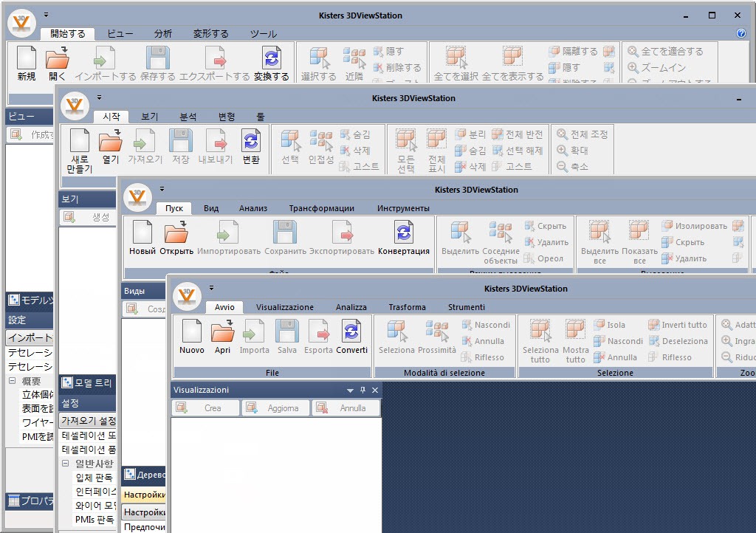
Task: Open quick access dropdown in the Russian title bar
Action: pyautogui.click(x=162, y=189)
